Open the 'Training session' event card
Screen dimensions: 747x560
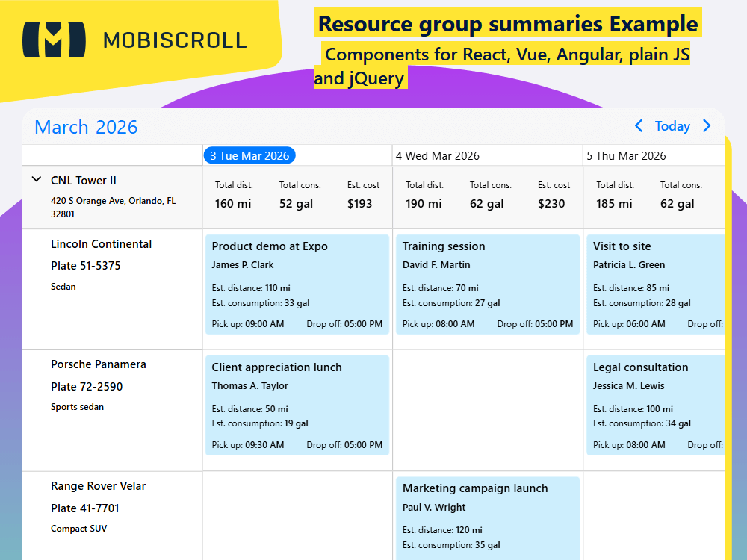tap(488, 284)
